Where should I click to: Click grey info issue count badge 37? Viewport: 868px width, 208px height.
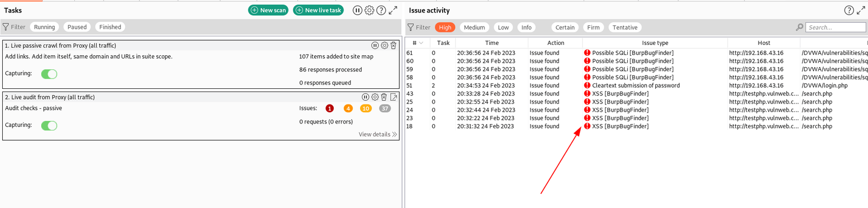(385, 108)
